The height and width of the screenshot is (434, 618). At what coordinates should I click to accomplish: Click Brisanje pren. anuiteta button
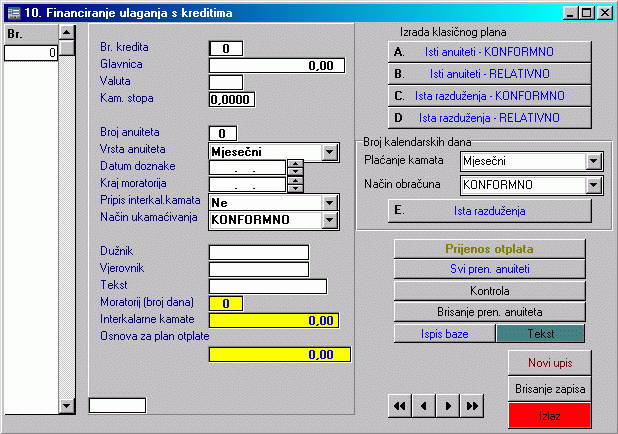coord(490,312)
